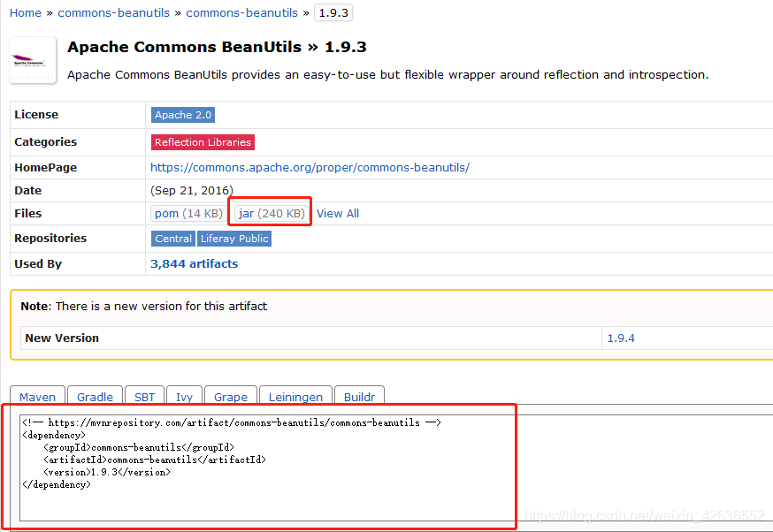Click View All files link
Image resolution: width=773 pixels, height=532 pixels.
[x=338, y=213]
